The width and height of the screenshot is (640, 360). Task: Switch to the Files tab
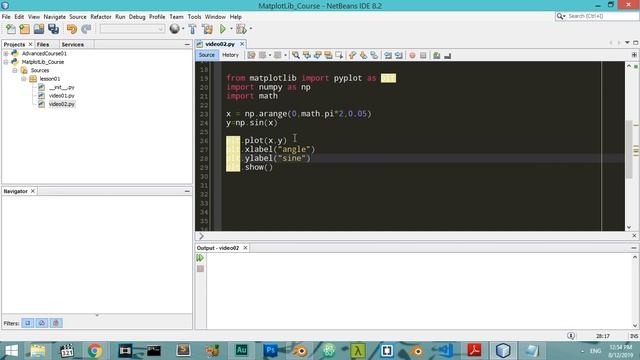(x=43, y=44)
